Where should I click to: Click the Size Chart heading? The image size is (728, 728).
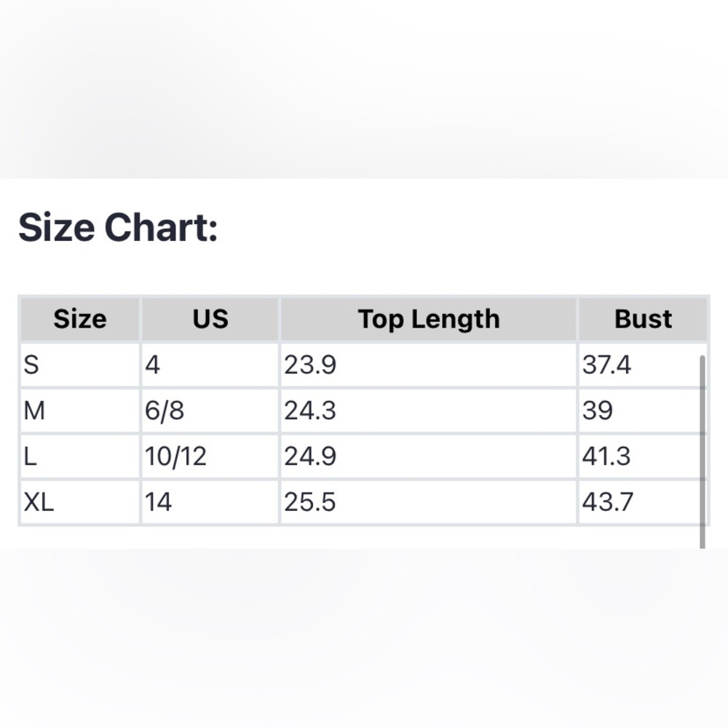point(118,227)
